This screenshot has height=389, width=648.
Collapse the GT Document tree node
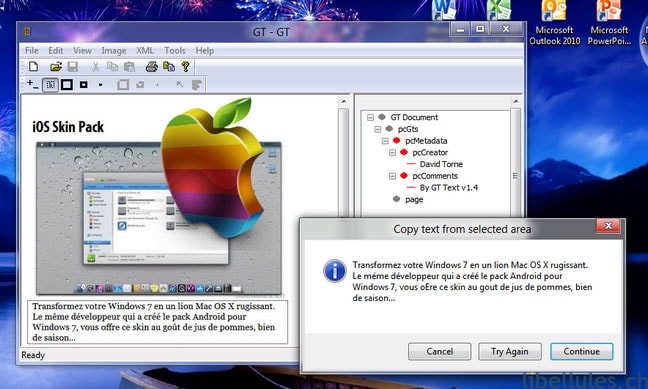point(370,117)
